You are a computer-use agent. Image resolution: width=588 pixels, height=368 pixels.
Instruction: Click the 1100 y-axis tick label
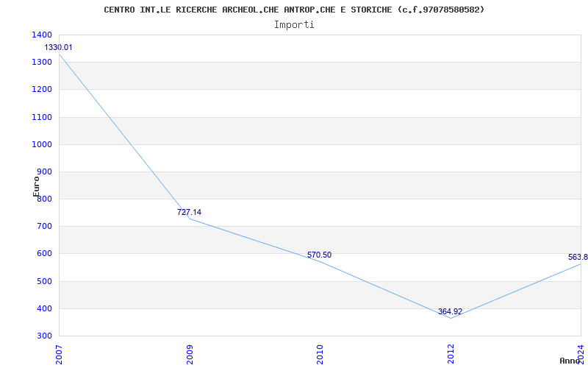42,117
